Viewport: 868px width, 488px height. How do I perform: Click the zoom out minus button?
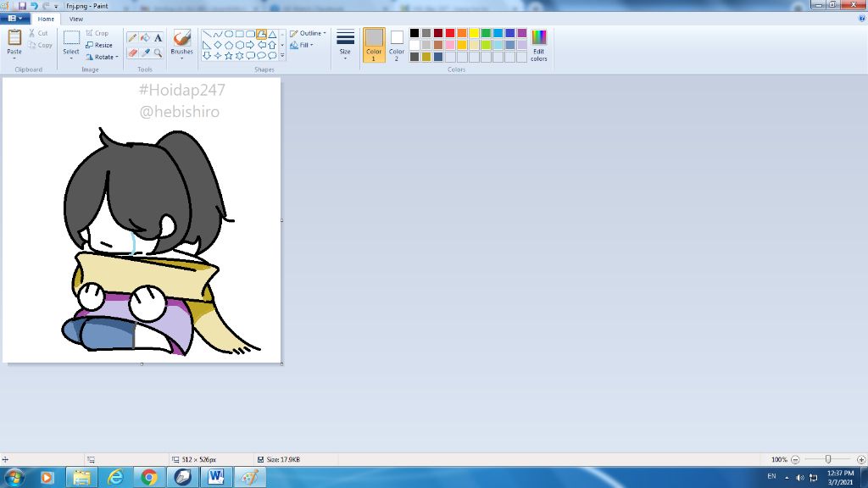tap(795, 459)
